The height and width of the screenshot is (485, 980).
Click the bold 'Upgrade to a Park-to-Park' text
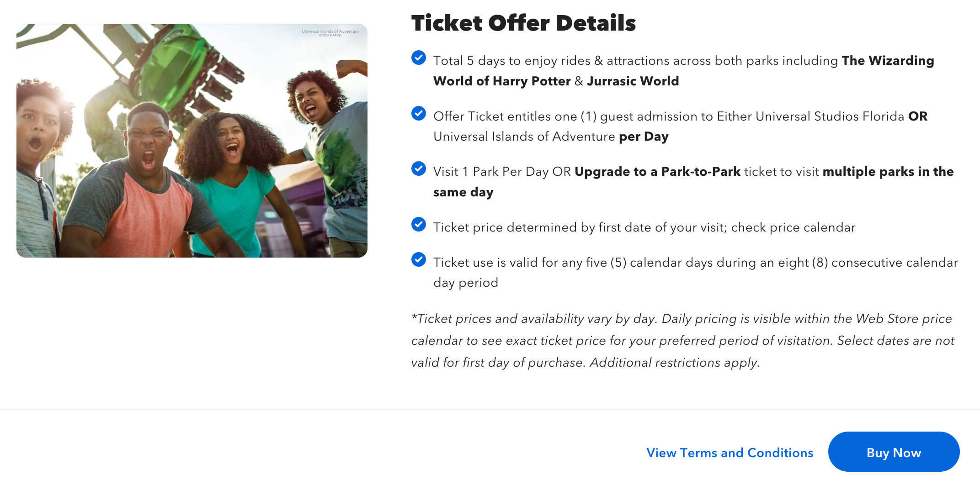click(657, 172)
